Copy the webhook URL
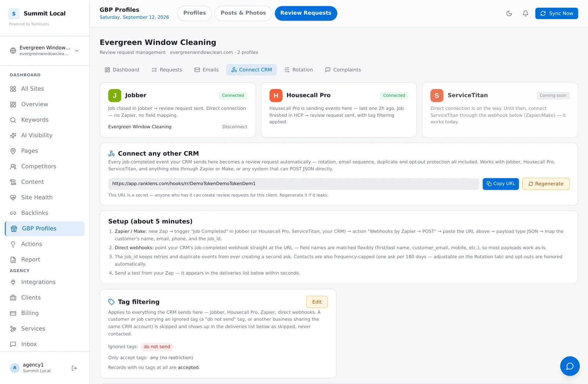 (501, 184)
